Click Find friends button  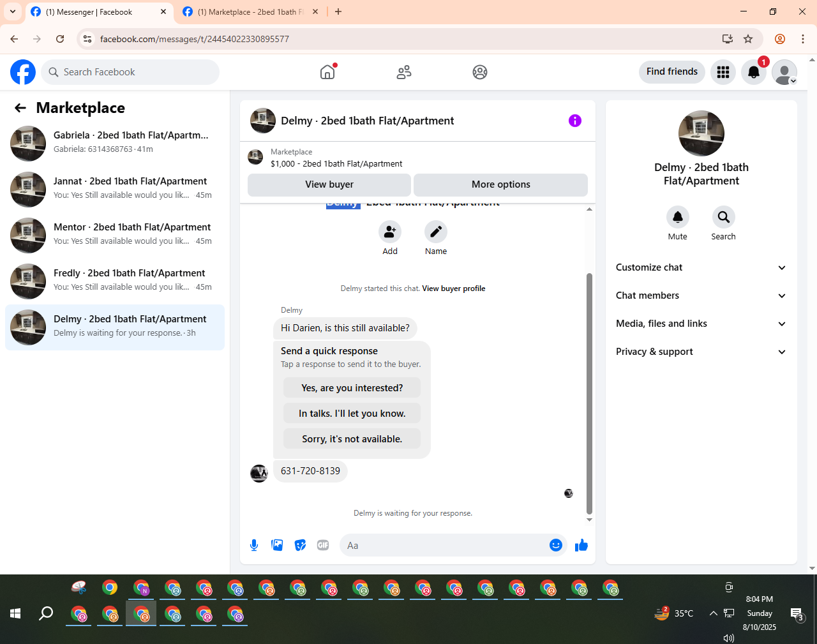672,71
